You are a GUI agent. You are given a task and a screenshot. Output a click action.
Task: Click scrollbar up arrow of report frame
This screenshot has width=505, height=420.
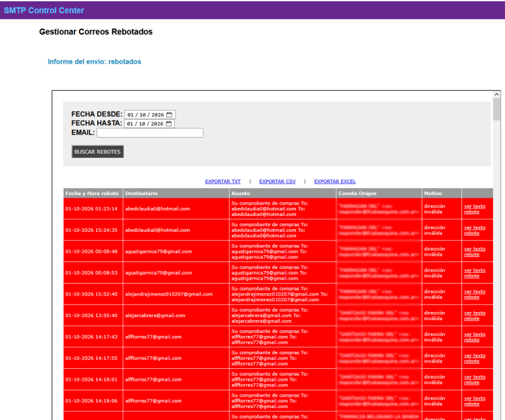pos(496,95)
